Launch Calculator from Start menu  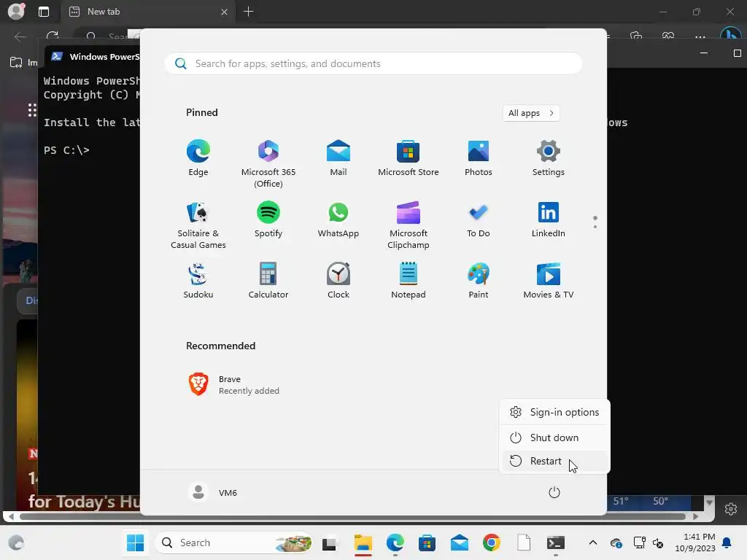click(x=268, y=281)
